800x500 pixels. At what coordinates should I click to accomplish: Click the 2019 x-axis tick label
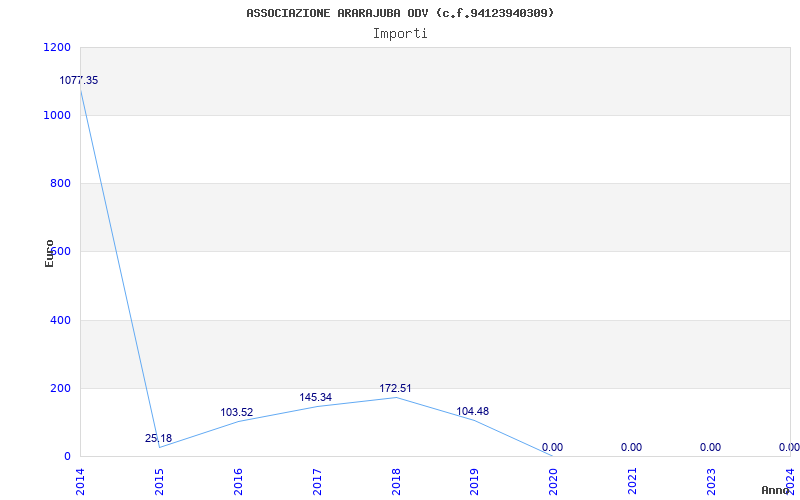(x=475, y=481)
